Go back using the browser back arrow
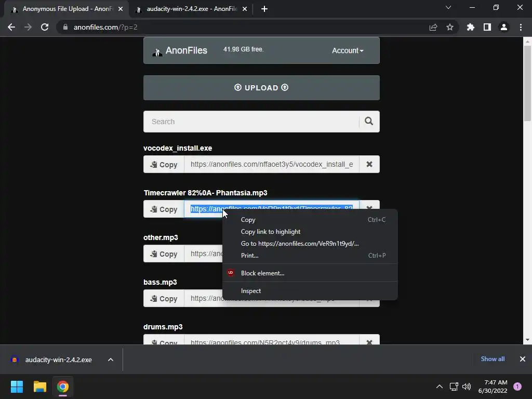 coord(11,27)
